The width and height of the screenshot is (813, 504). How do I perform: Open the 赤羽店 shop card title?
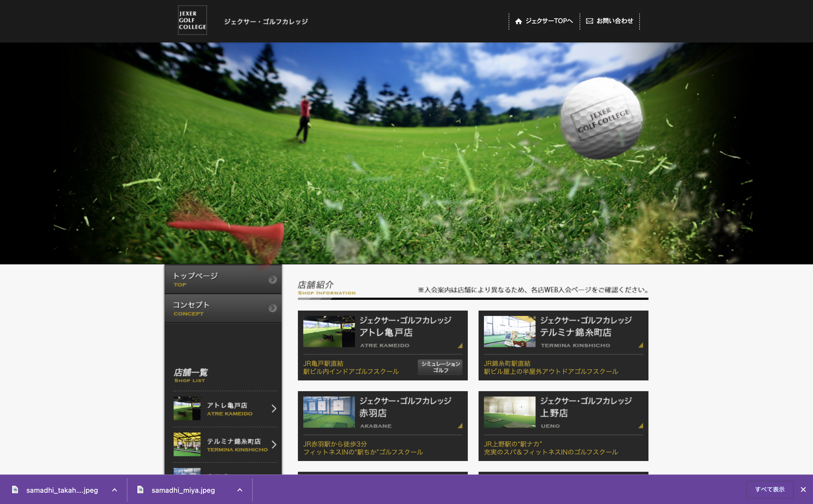click(405, 407)
